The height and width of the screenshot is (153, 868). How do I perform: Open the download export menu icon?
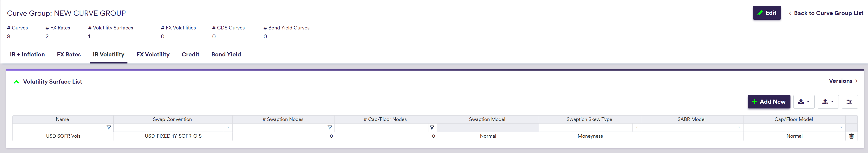(x=804, y=102)
